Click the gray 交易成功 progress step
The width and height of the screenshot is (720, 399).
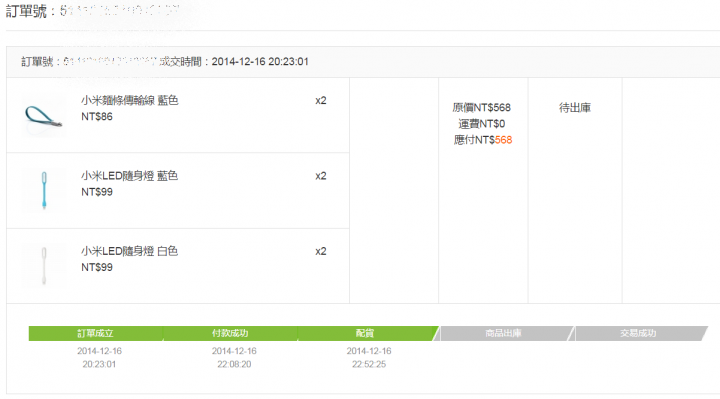[638, 333]
